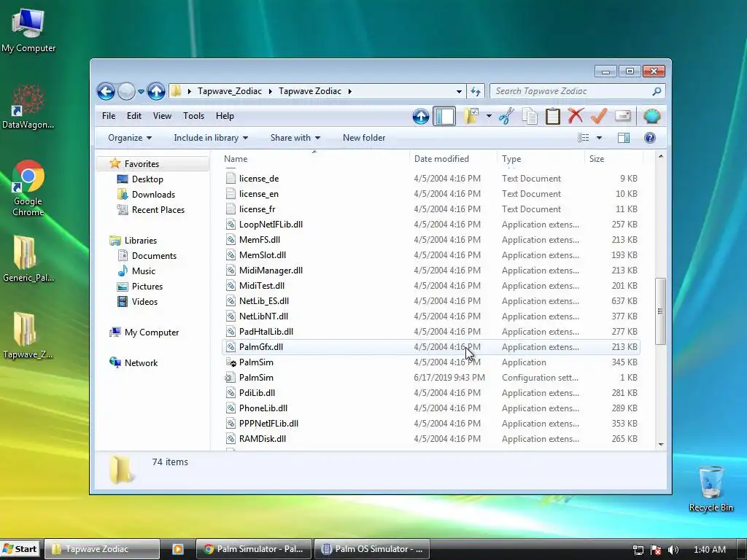Viewport: 747px width, 560px height.
Task: Open the Documents library
Action: coord(154,256)
